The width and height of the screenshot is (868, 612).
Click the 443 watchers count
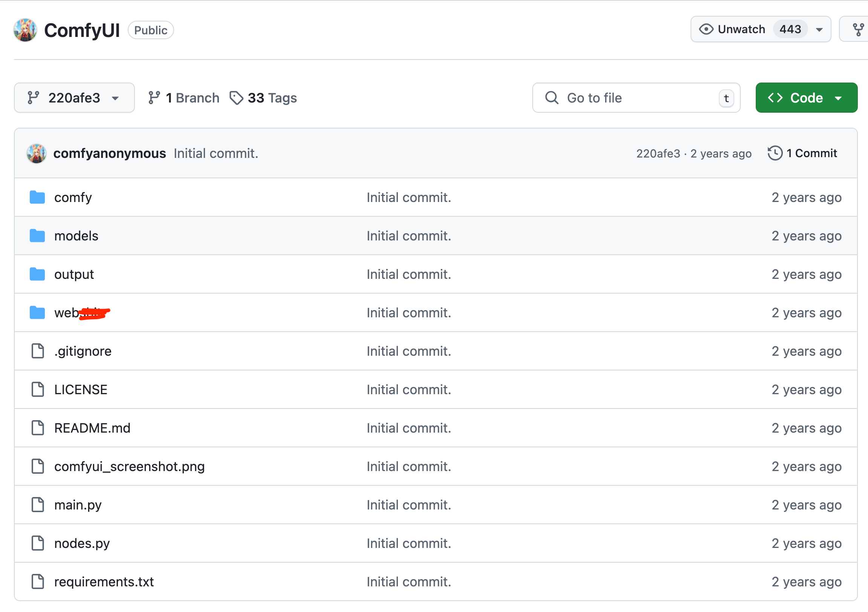790,29
